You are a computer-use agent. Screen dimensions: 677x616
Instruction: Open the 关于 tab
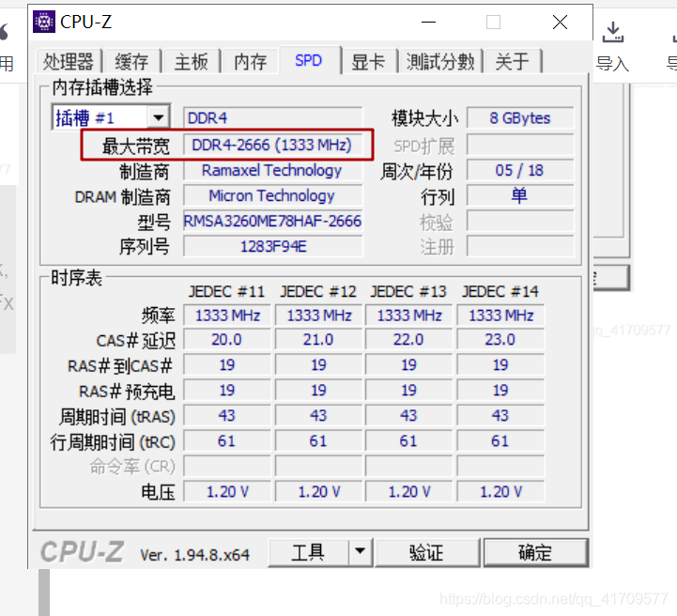pyautogui.click(x=512, y=61)
